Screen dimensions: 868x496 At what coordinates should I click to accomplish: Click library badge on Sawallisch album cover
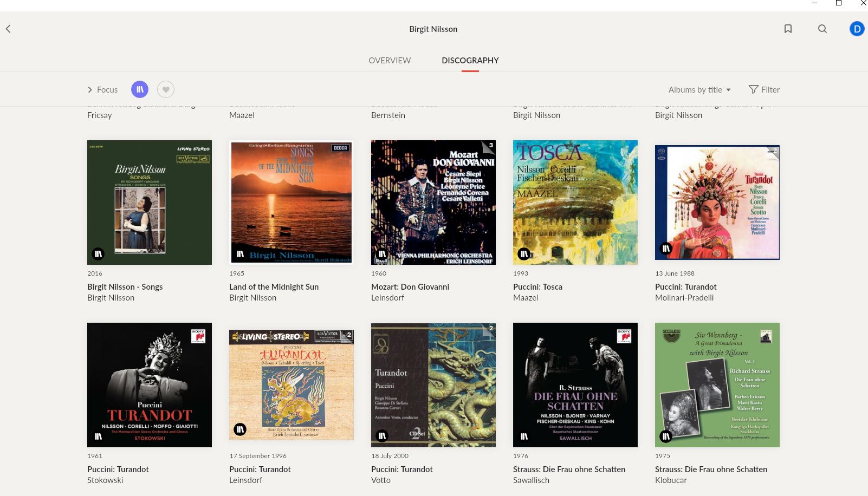pyautogui.click(x=524, y=436)
